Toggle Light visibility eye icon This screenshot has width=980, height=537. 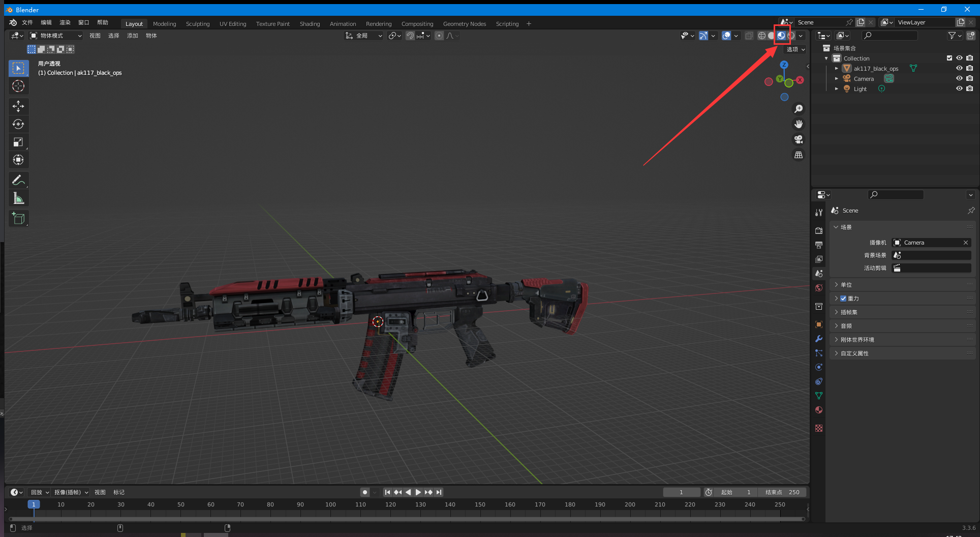pyautogui.click(x=959, y=88)
